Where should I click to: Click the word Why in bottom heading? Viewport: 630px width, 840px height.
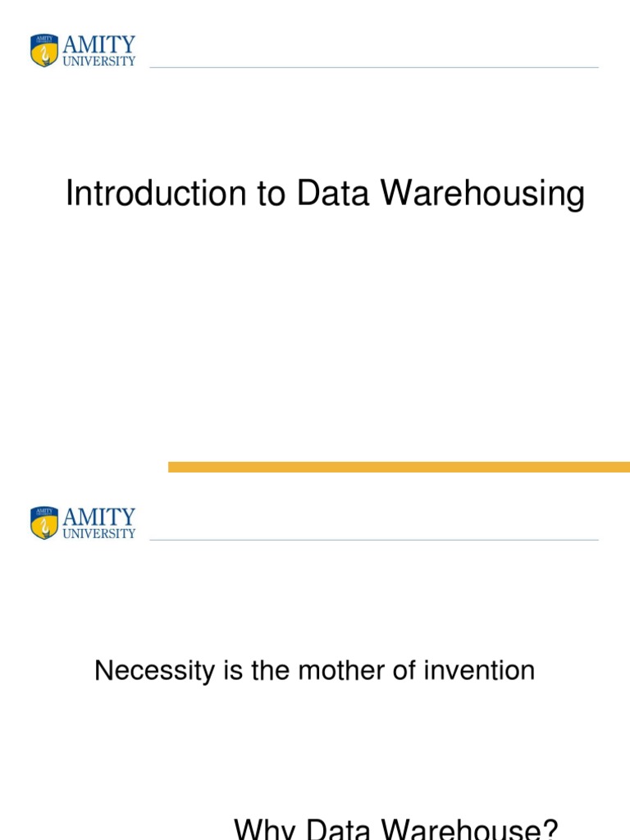(265, 829)
